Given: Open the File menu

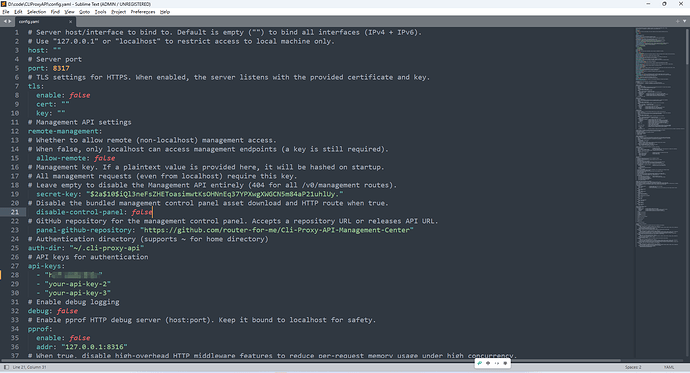Looking at the screenshot, I should tap(6, 12).
